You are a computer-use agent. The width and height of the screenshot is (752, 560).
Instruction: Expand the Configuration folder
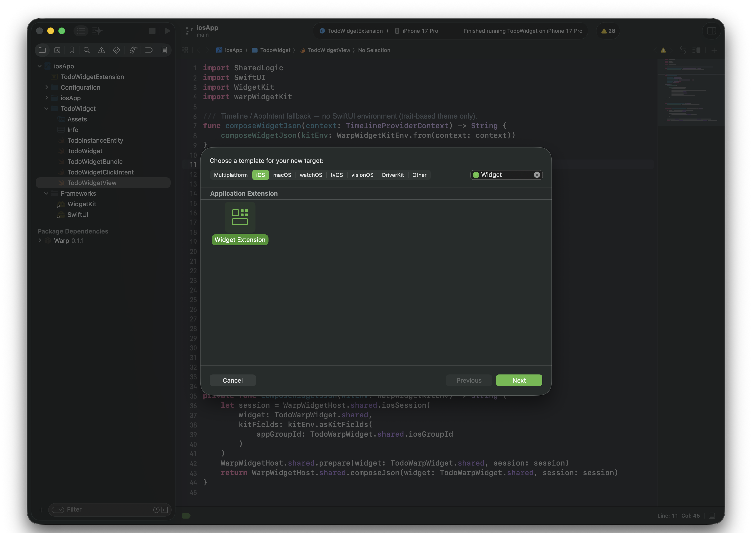click(x=47, y=87)
